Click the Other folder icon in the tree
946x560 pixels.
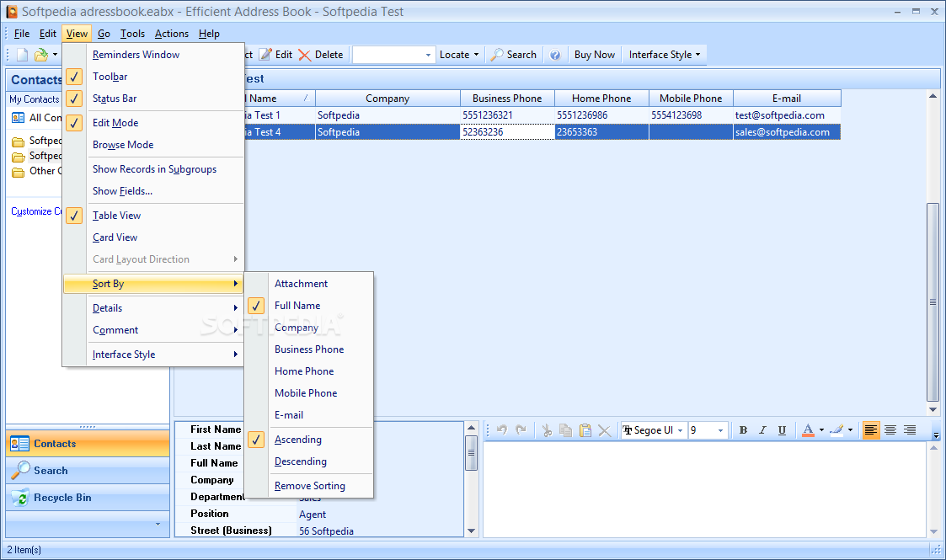[18, 172]
